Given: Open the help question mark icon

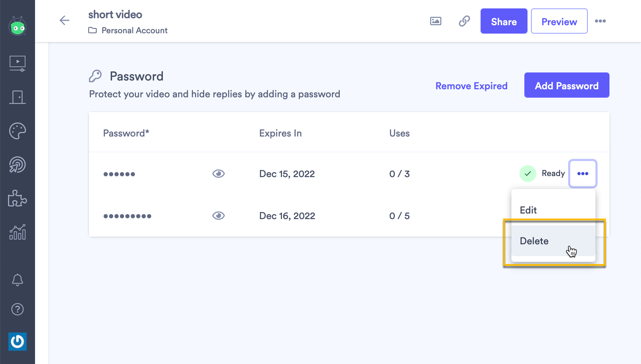Looking at the screenshot, I should (x=18, y=309).
